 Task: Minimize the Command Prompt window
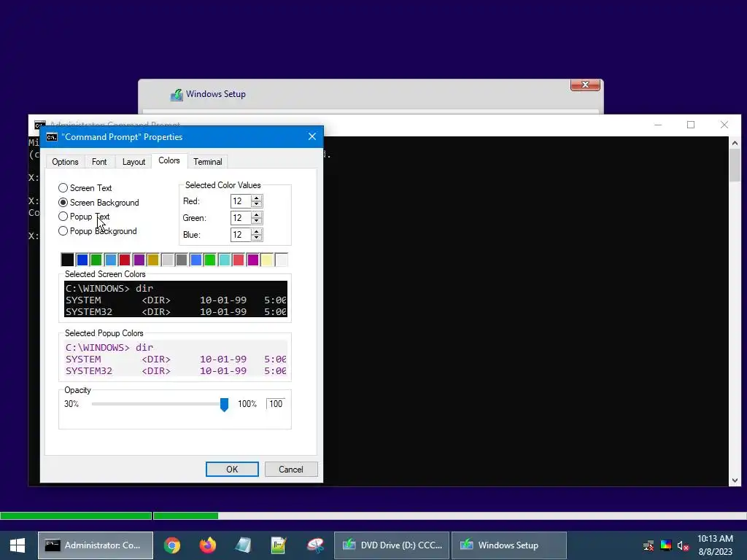(x=658, y=125)
